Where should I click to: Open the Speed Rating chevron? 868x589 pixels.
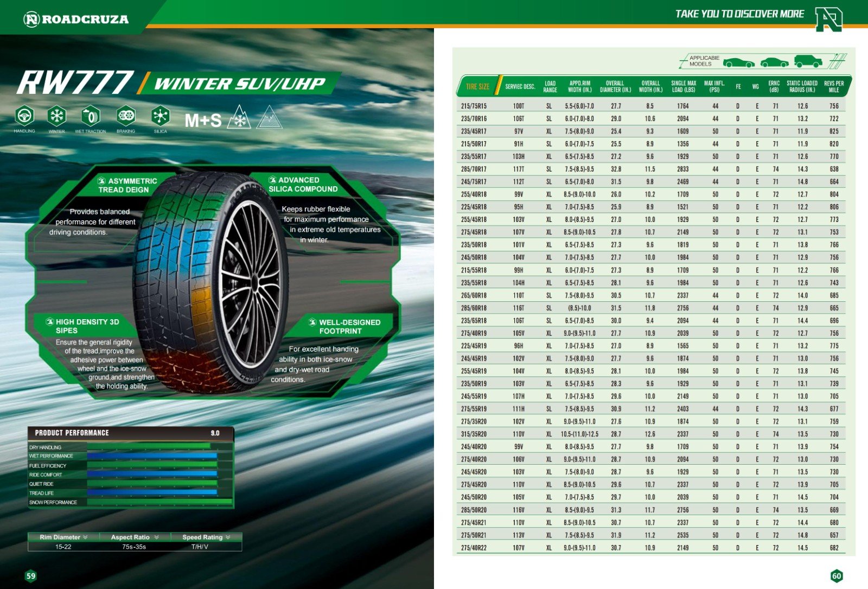tap(228, 537)
